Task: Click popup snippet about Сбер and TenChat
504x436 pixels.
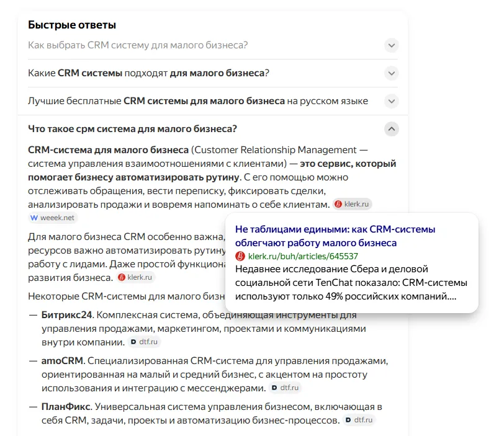Action: coord(351,283)
